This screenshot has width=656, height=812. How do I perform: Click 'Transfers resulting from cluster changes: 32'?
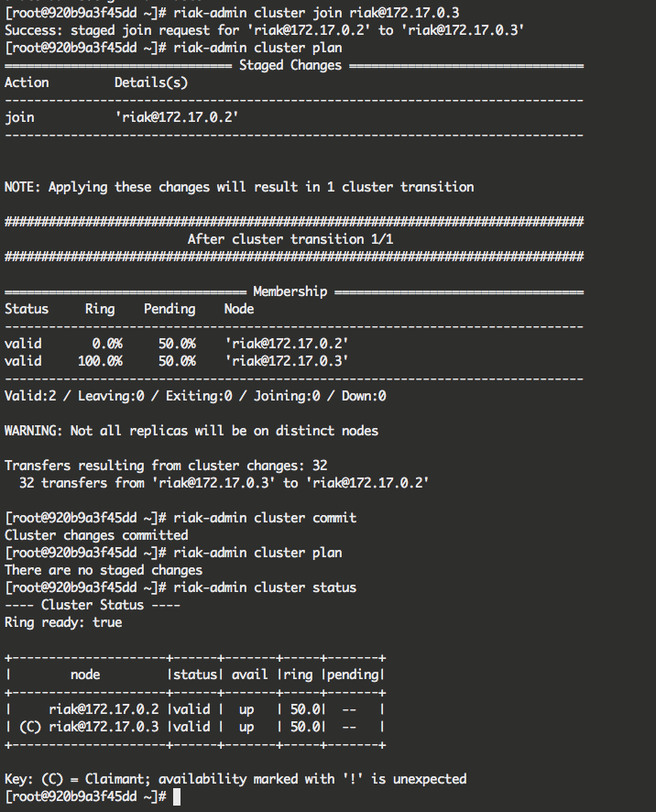pyautogui.click(x=166, y=466)
